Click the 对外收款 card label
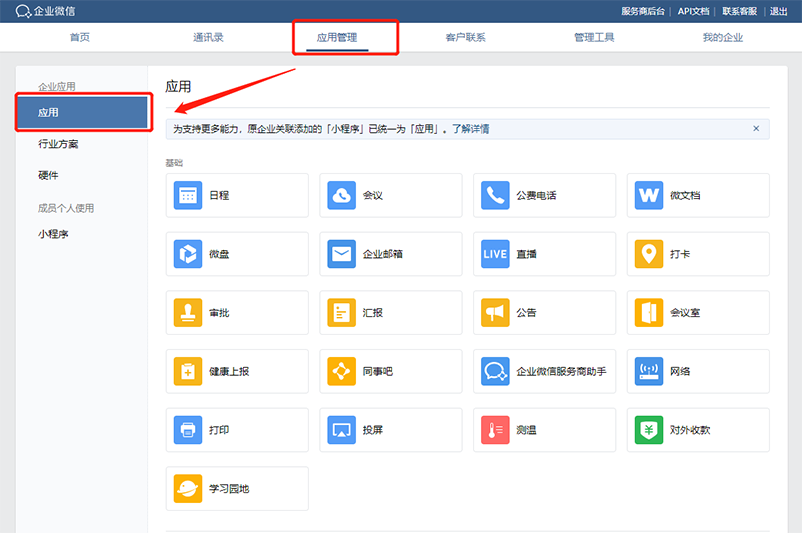Image resolution: width=802 pixels, height=533 pixels. [690, 430]
